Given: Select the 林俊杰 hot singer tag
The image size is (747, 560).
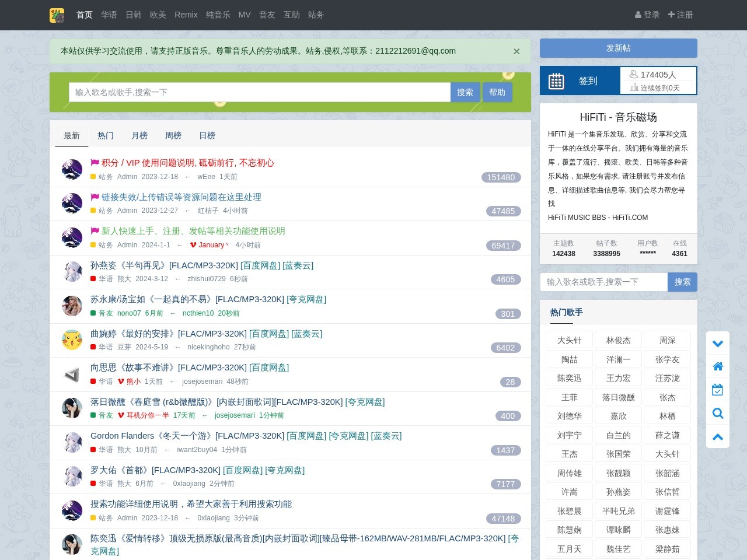Looking at the screenshot, I should 619,340.
